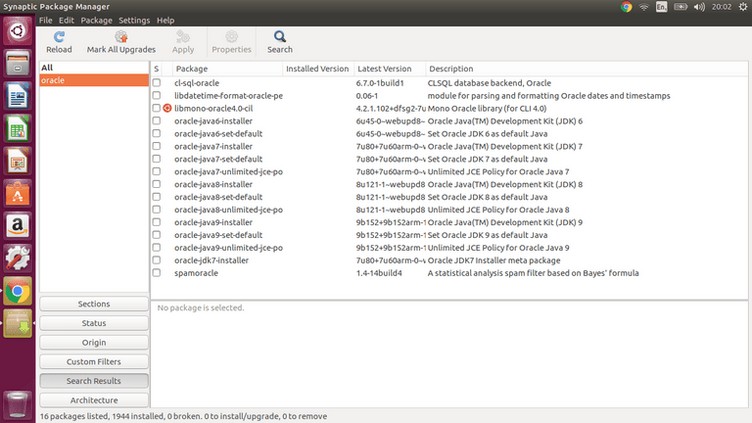Switch to the Custom Filters view
Viewport: 752px width, 423px height.
[94, 362]
